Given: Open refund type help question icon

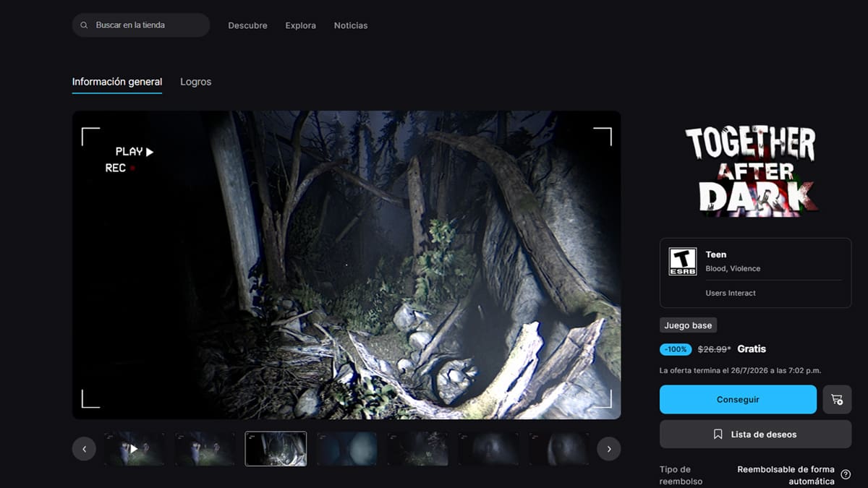Looking at the screenshot, I should pyautogui.click(x=846, y=475).
